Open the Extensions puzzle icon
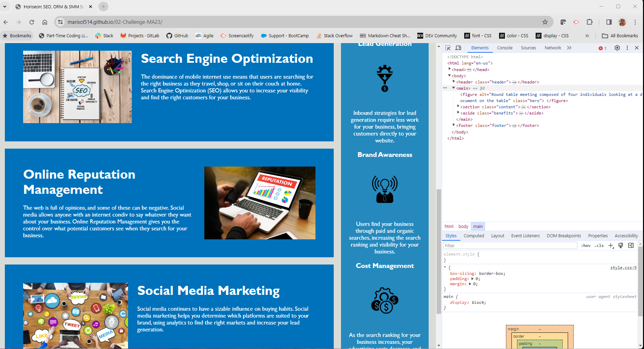644x349 pixels. tap(589, 22)
